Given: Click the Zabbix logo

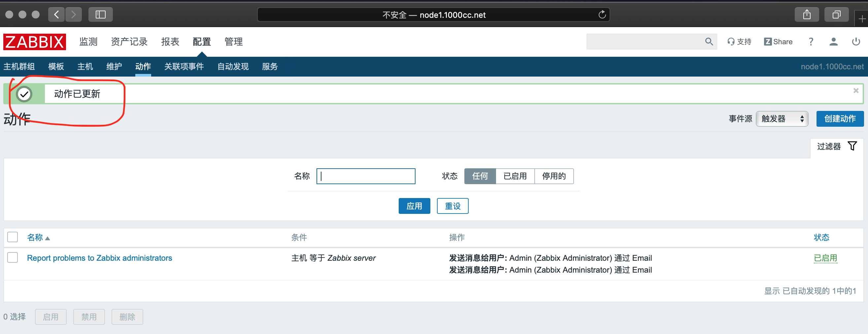Looking at the screenshot, I should coord(34,42).
